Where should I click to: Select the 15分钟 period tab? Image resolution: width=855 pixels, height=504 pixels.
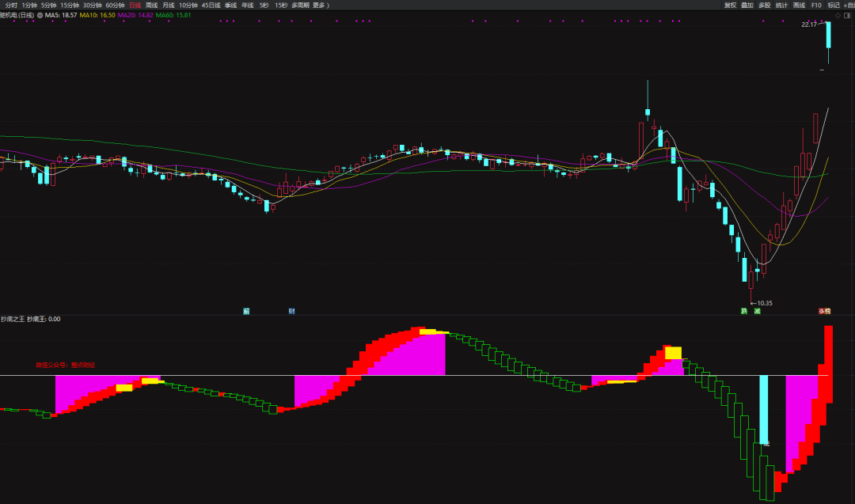[70, 5]
